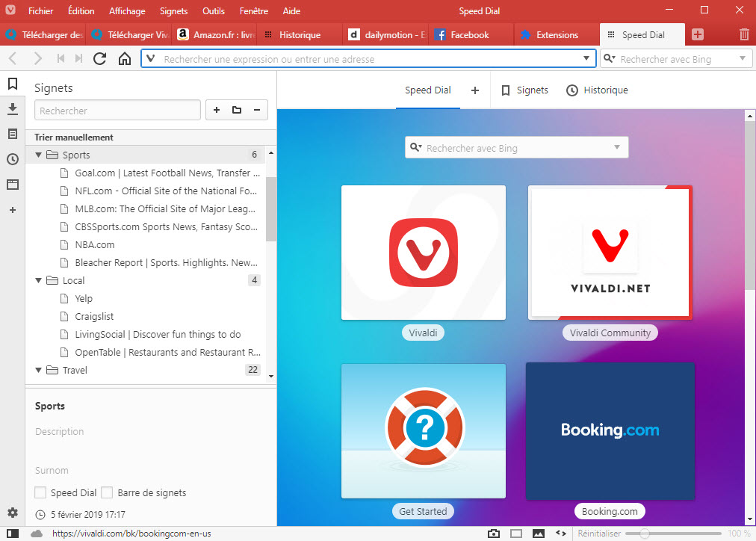Open the Vivaldi speed dial thumbnail
756x541 pixels.
[424, 252]
